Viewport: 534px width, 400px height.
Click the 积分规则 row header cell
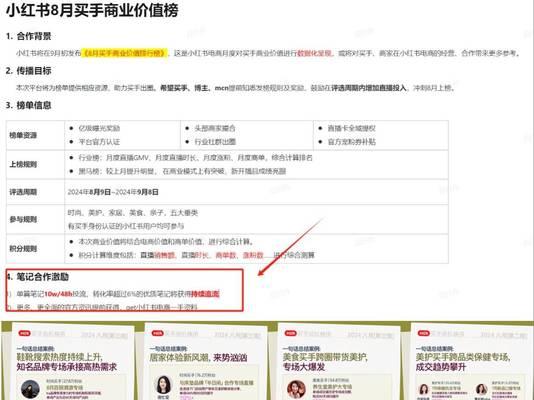point(35,249)
